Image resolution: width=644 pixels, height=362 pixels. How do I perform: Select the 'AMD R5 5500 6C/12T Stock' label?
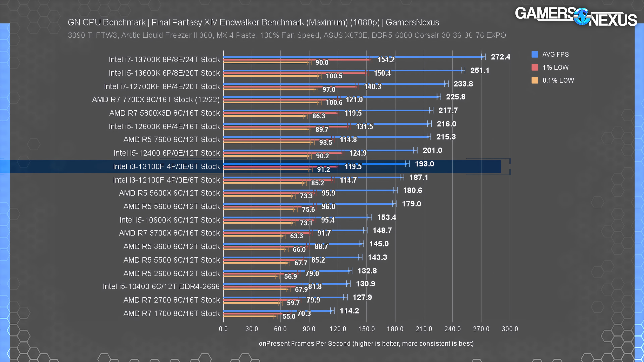tap(172, 260)
